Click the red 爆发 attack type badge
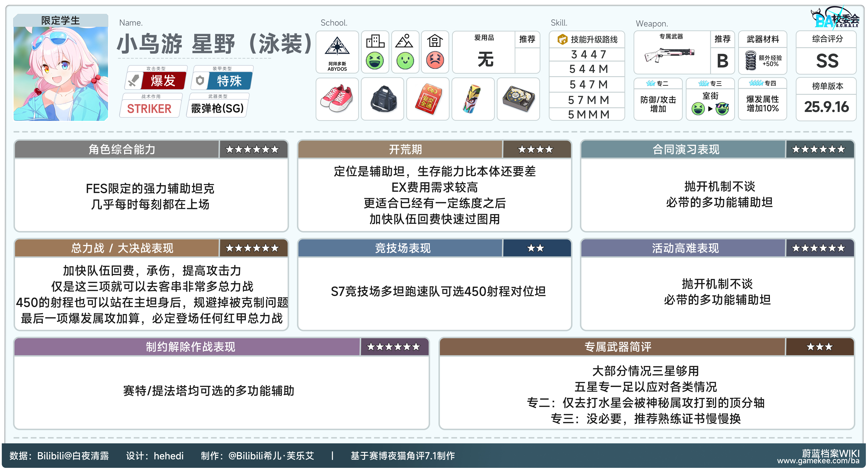The height and width of the screenshot is (470, 868). 163,81
